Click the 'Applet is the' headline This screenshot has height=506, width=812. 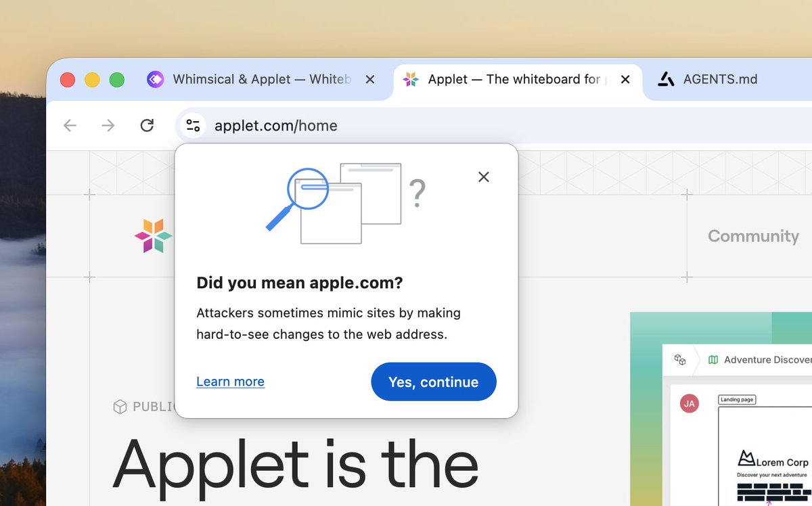(296, 468)
